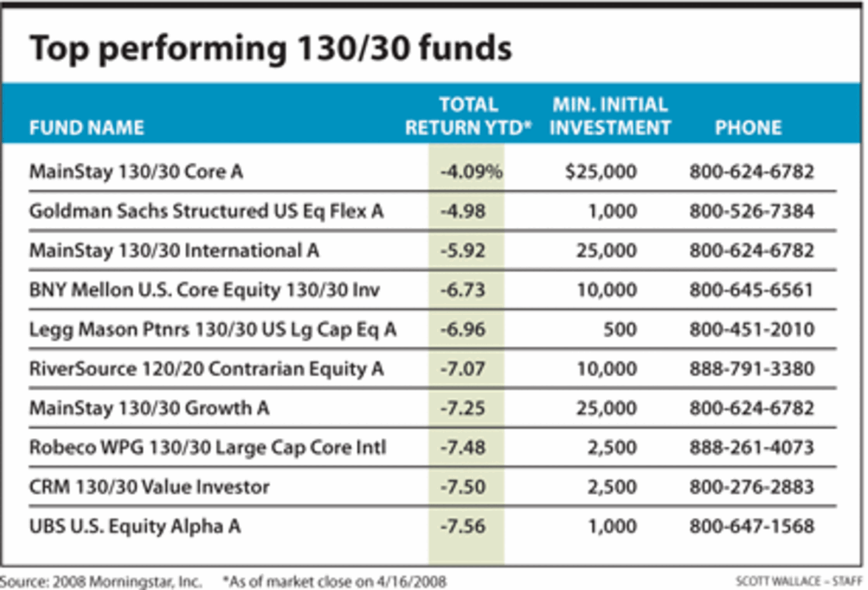The height and width of the screenshot is (590, 868).
Task: Click the Top performing 130/30 funds title
Action: point(270,49)
